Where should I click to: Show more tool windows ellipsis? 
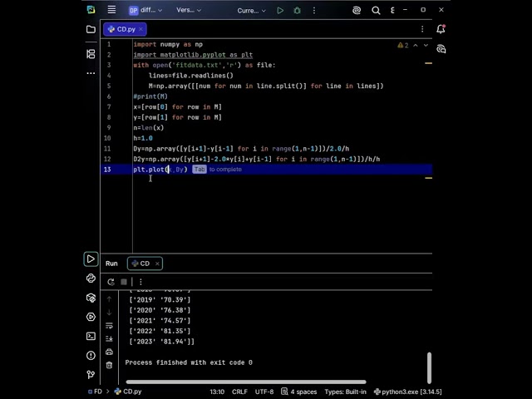pos(91,73)
